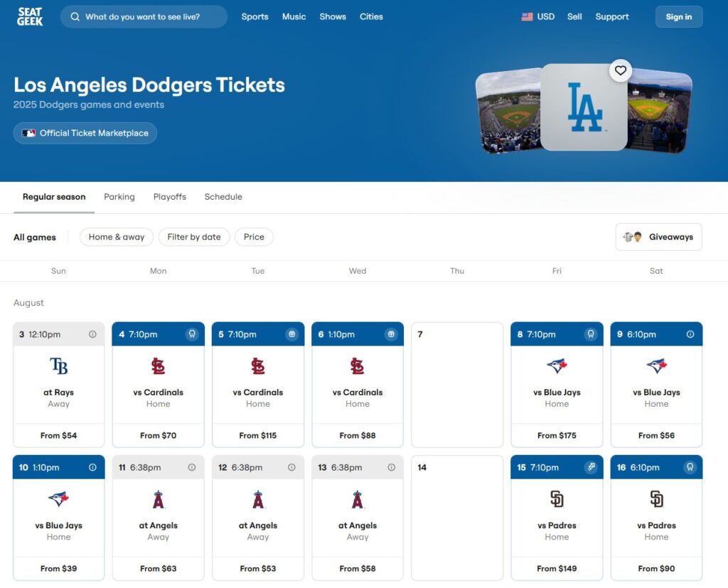
Task: Click the gift icon on August 5 game
Action: pos(291,334)
